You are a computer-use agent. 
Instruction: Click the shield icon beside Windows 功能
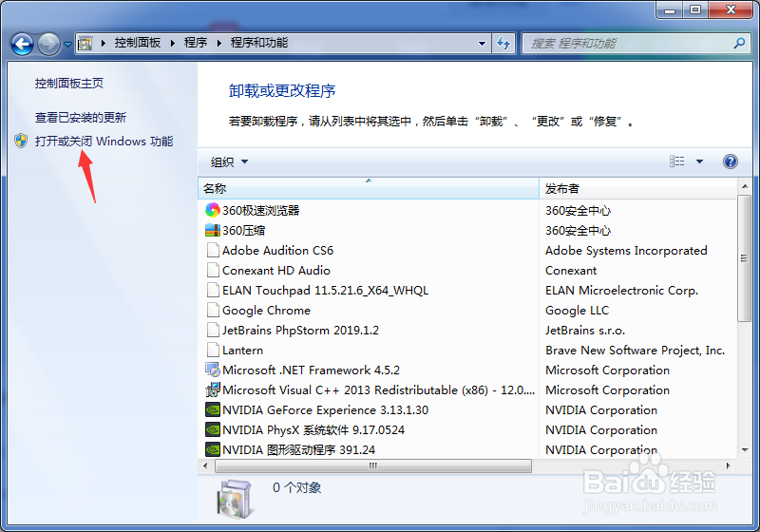click(x=21, y=141)
